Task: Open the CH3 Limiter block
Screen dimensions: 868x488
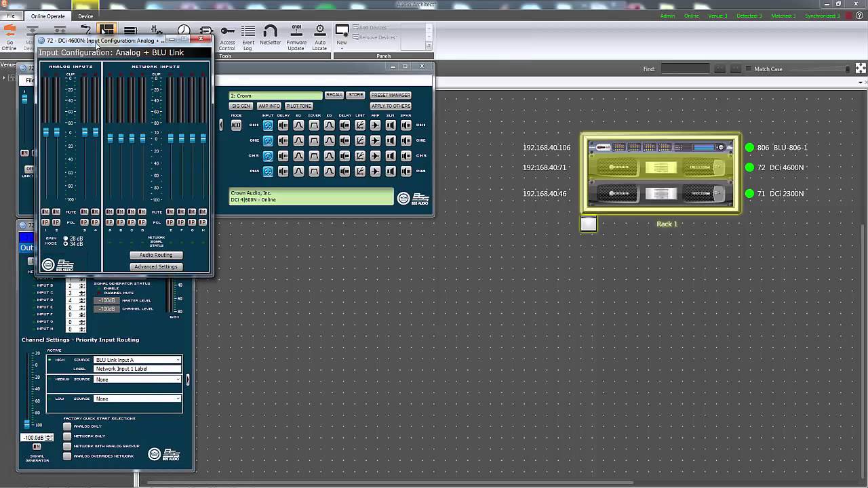Action: [x=360, y=156]
